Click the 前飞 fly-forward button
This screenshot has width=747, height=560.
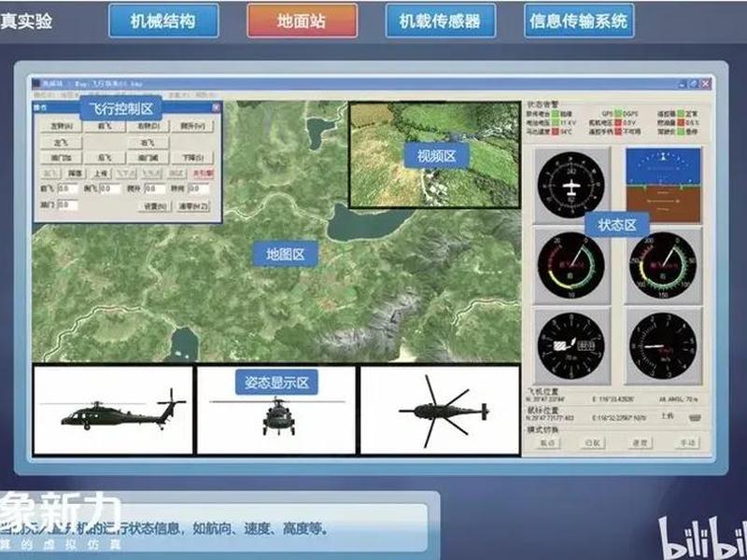click(104, 126)
